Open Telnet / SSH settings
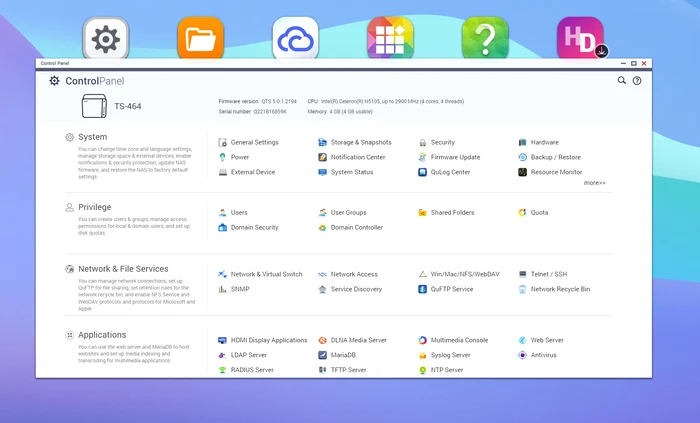 542,274
